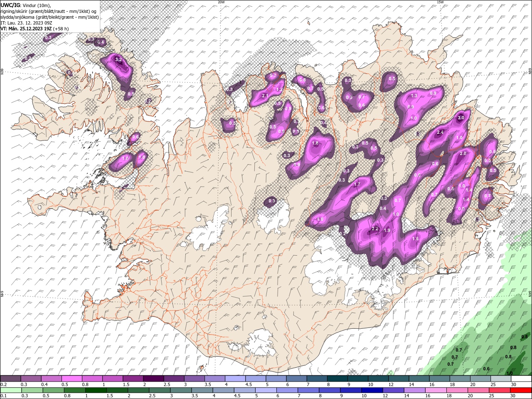The height and width of the screenshot is (399, 532).
Task: Click the palest green 0.1–0.3 rain swatch
Action: pyautogui.click(x=11, y=390)
